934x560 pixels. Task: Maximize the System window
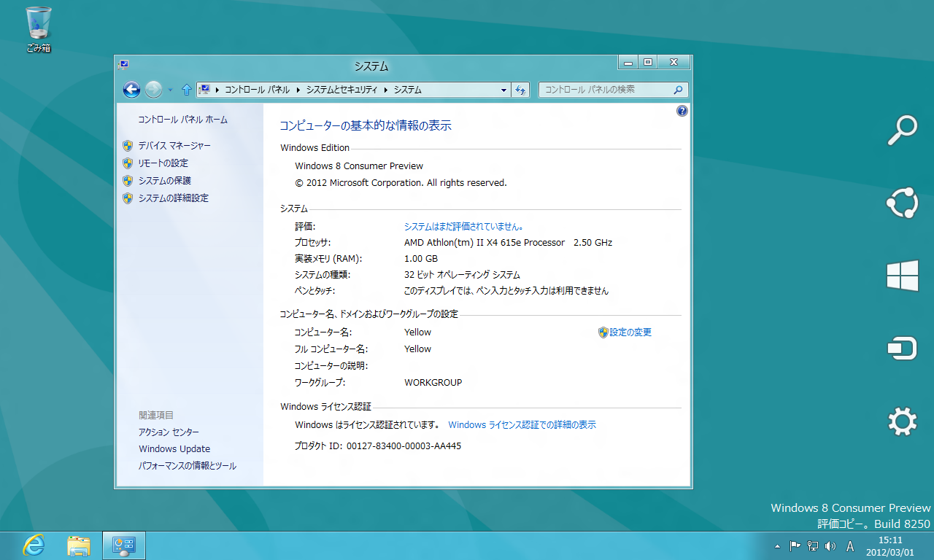[x=647, y=62]
